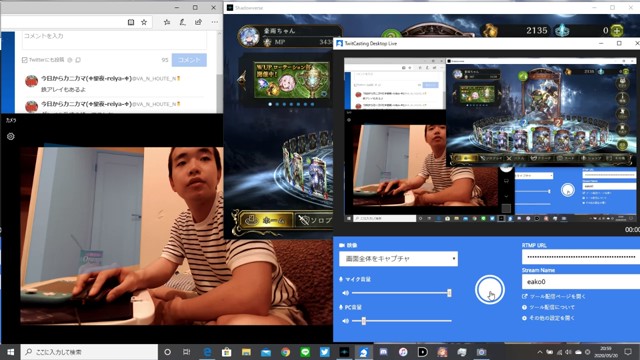Viewport: 640px width, 360px height.
Task: Open Mail from the taskbar
Action: pyautogui.click(x=266, y=352)
